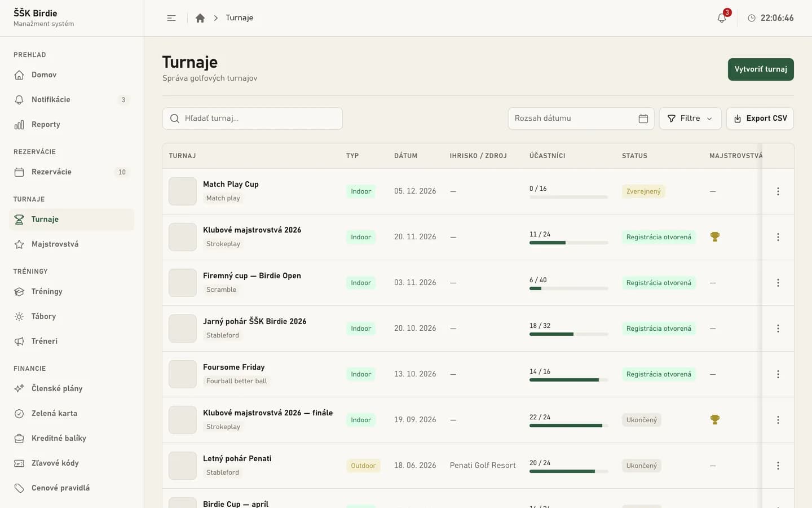
Task: Click the Letný pohár Penati tournament name
Action: (x=237, y=459)
